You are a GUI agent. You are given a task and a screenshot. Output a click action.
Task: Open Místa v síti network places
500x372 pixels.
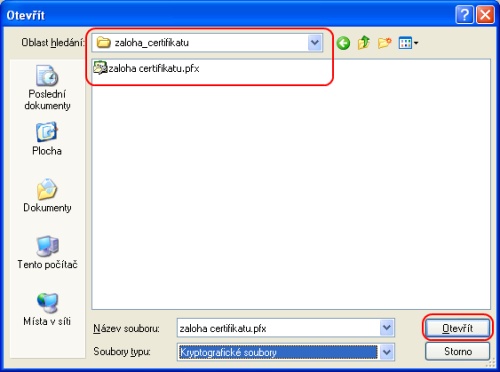[x=47, y=309]
